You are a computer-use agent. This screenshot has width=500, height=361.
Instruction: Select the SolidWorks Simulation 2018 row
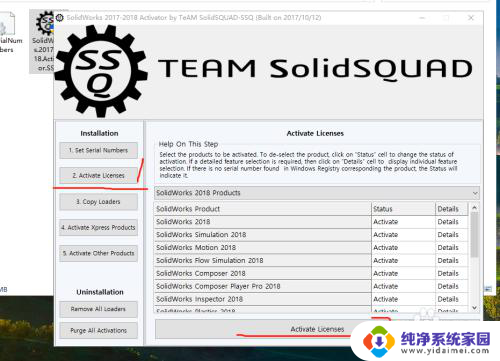coord(262,235)
